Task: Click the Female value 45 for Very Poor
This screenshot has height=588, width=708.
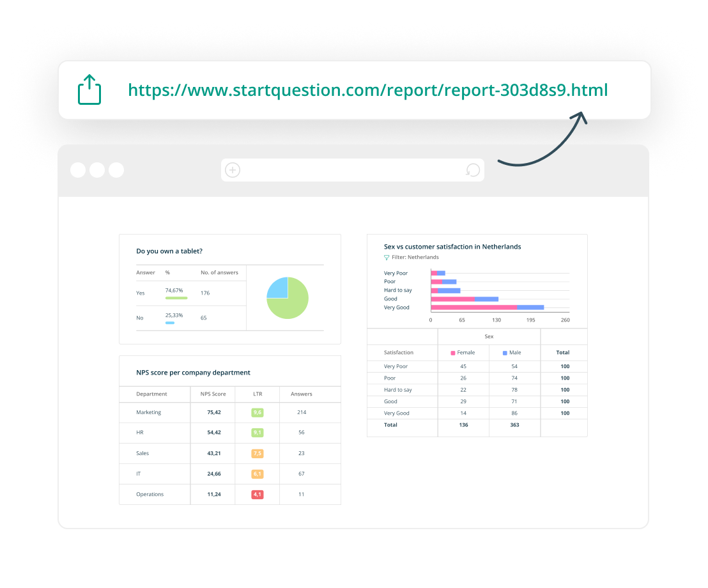Action: click(463, 366)
